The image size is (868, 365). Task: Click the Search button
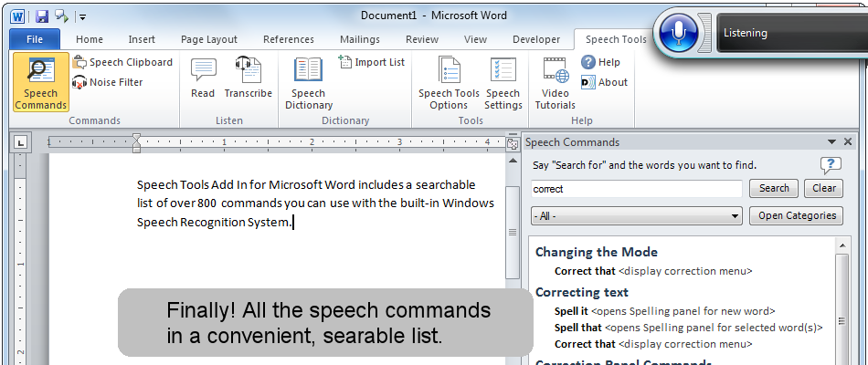(x=774, y=188)
